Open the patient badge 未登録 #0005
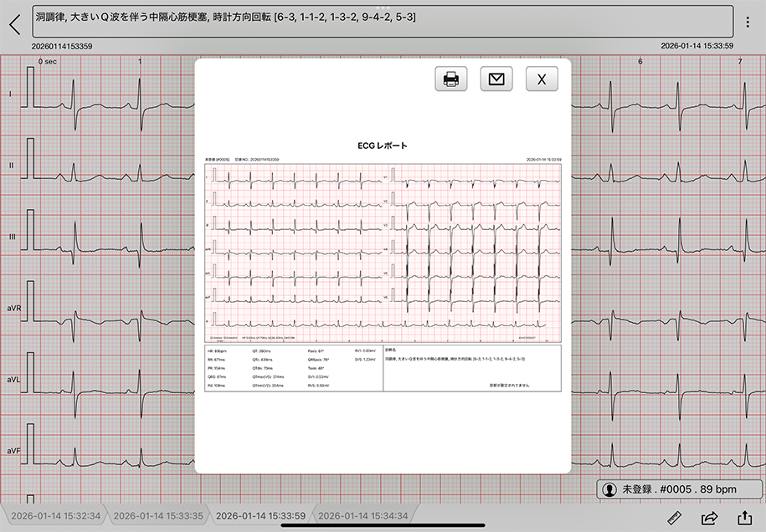Viewport: 766px width, 532px height. click(x=668, y=489)
